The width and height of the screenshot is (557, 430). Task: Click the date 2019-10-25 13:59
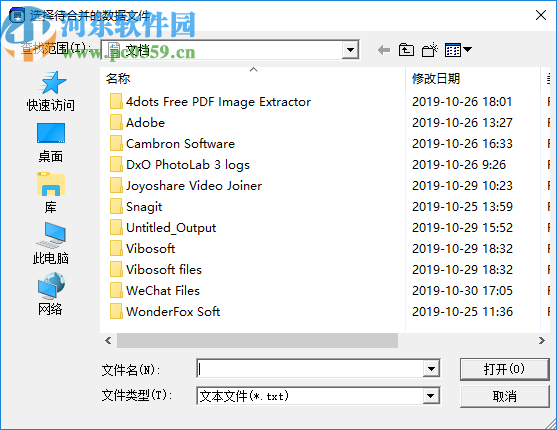(462, 207)
